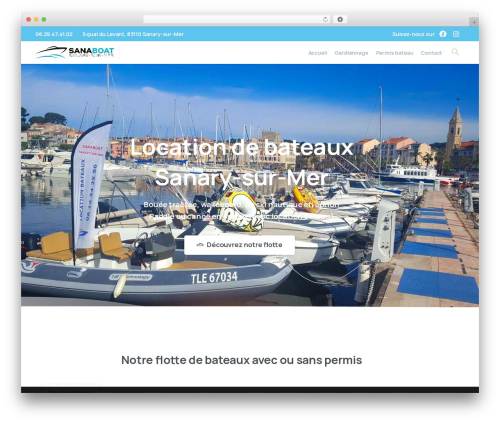
Task: Click the Suivez-nous sur text
Action: pyautogui.click(x=413, y=34)
